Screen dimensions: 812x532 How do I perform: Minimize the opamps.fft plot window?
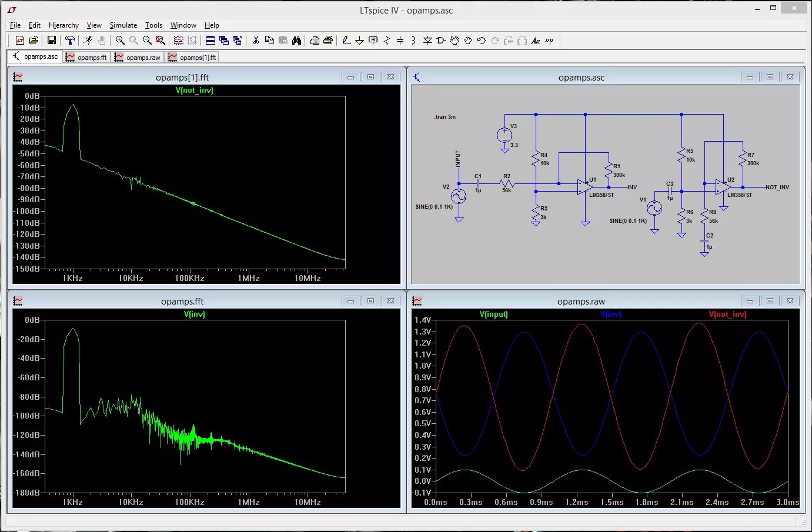point(350,301)
